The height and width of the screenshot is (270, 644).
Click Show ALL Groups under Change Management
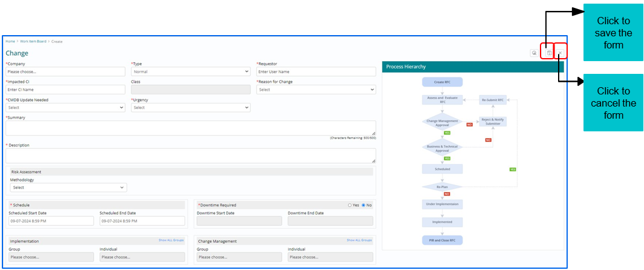coord(360,240)
